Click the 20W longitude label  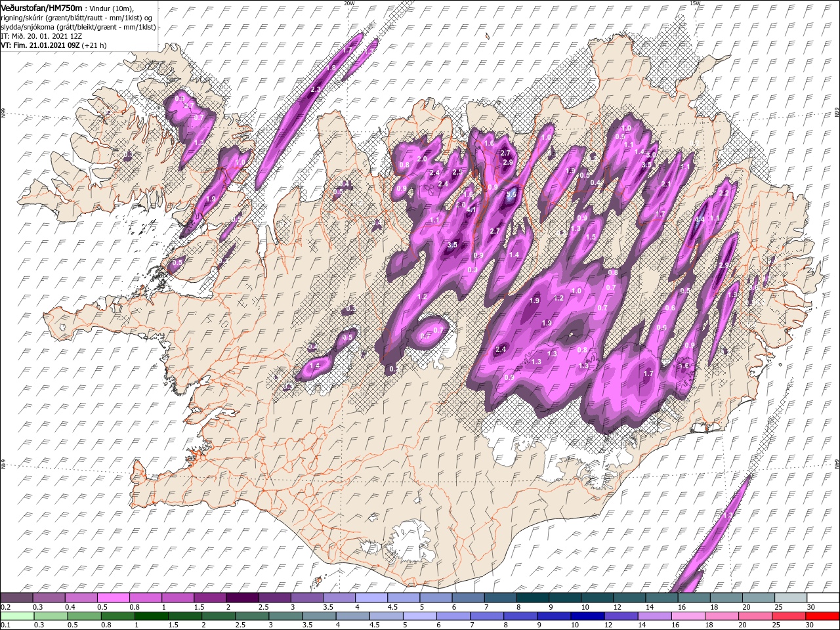pos(349,3)
